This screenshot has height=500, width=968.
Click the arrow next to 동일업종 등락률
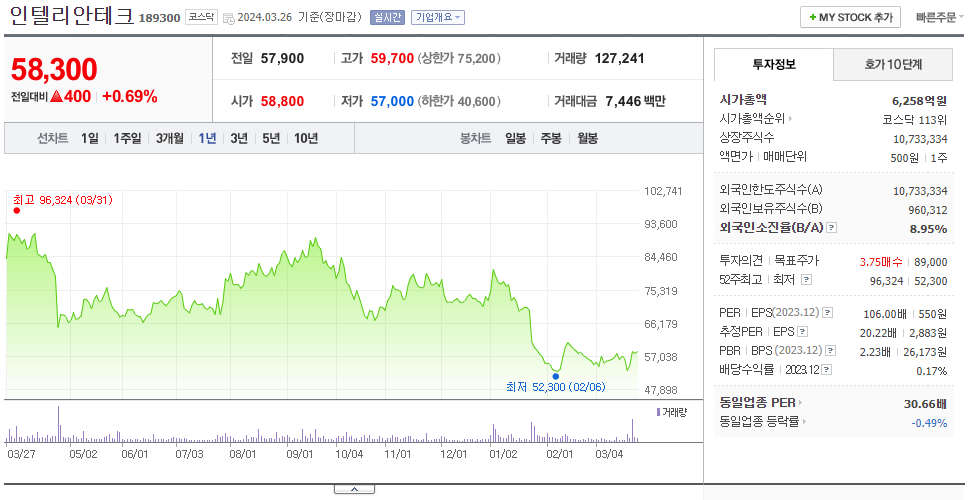click(x=804, y=422)
